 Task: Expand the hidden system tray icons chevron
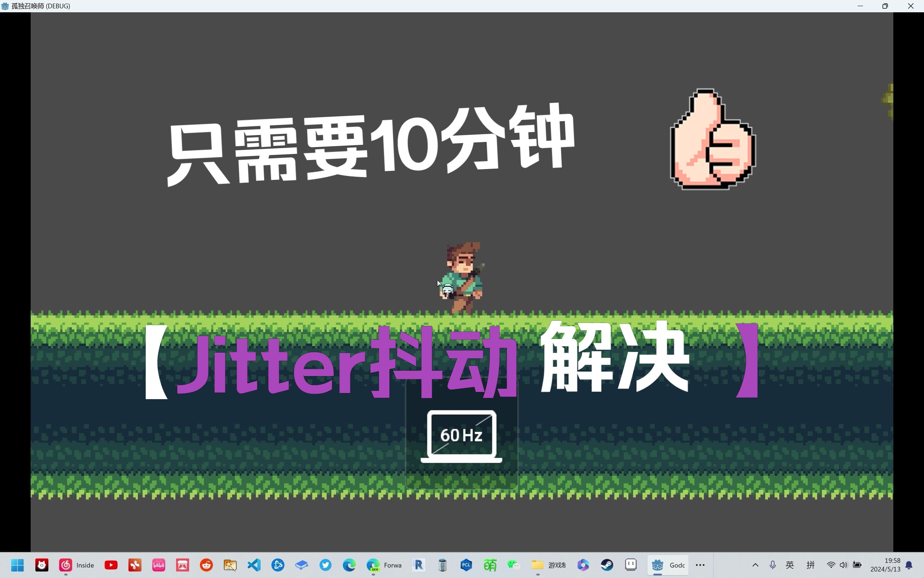(x=755, y=565)
